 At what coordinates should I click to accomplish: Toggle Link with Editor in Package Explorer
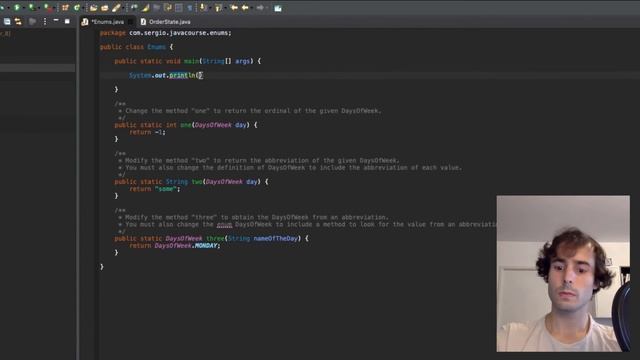[18, 21]
